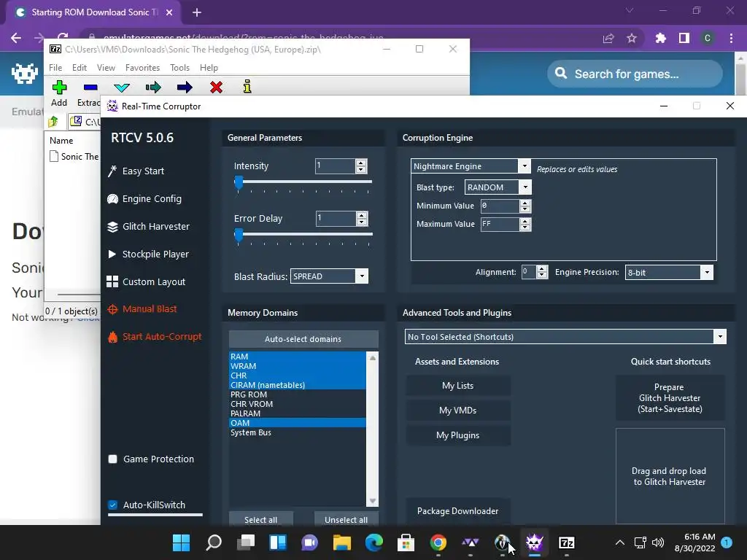Decrease Maximum Value stepper down arrow
This screenshot has width=747, height=560.
[525, 227]
